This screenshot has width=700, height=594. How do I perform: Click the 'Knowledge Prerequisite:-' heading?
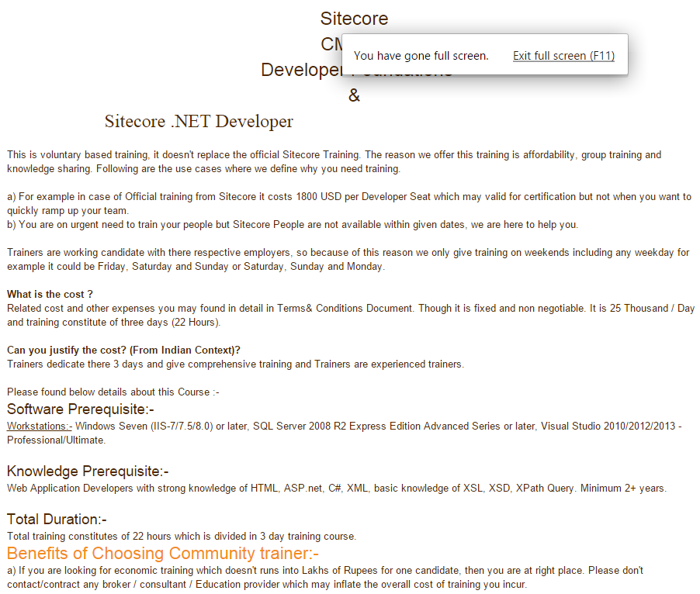coord(88,471)
